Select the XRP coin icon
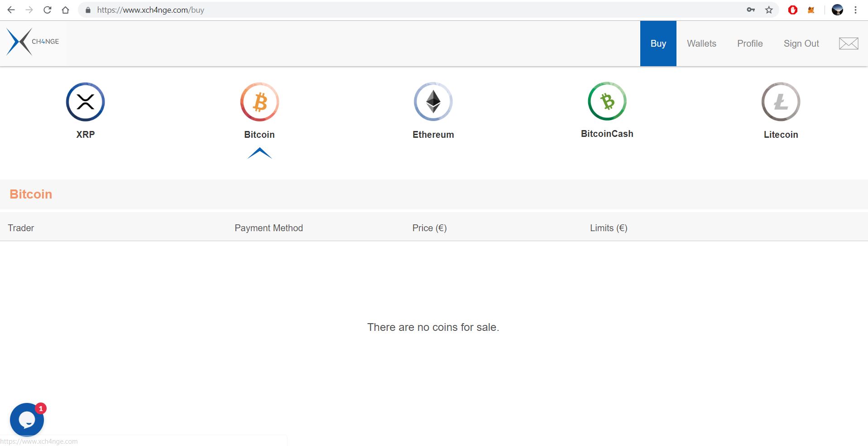The height and width of the screenshot is (446, 868). click(85, 102)
